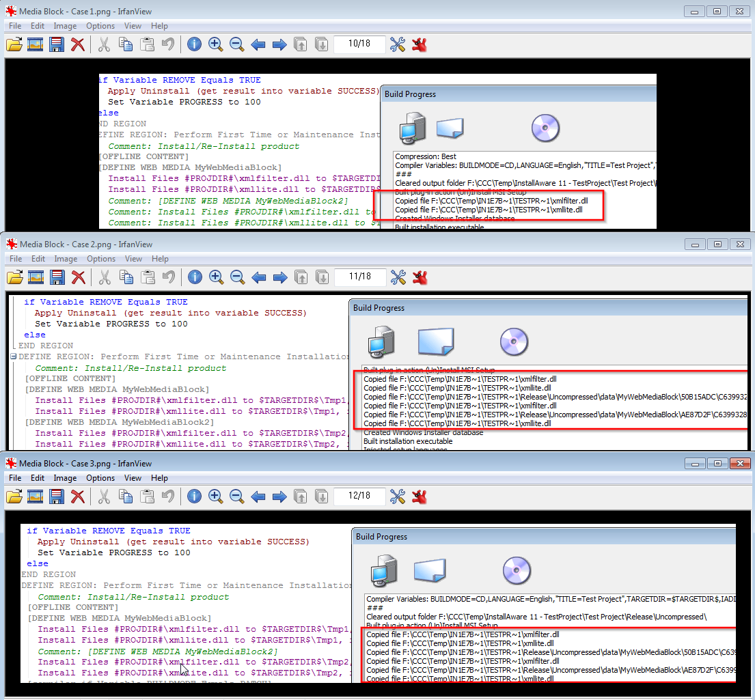Click cut scissors icon in Case 3 window

click(x=104, y=497)
